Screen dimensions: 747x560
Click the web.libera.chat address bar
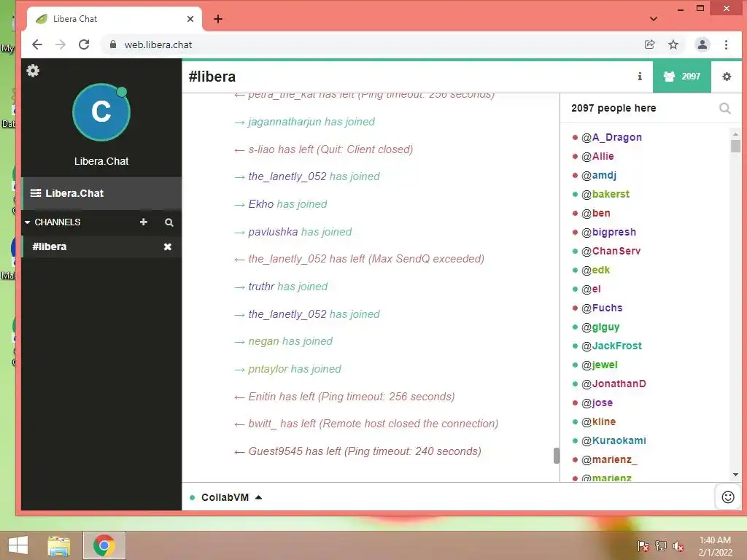pyautogui.click(x=371, y=44)
